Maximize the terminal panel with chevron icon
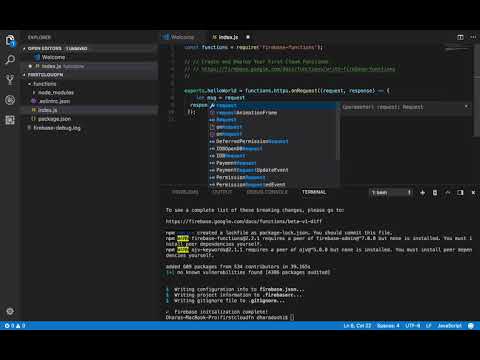480x360 pixels. point(448,192)
